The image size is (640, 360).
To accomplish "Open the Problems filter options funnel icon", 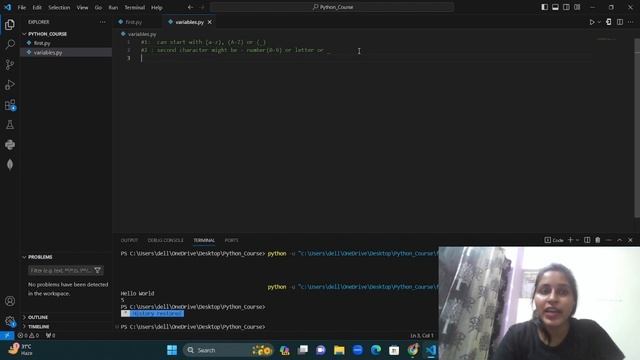I will (98, 270).
